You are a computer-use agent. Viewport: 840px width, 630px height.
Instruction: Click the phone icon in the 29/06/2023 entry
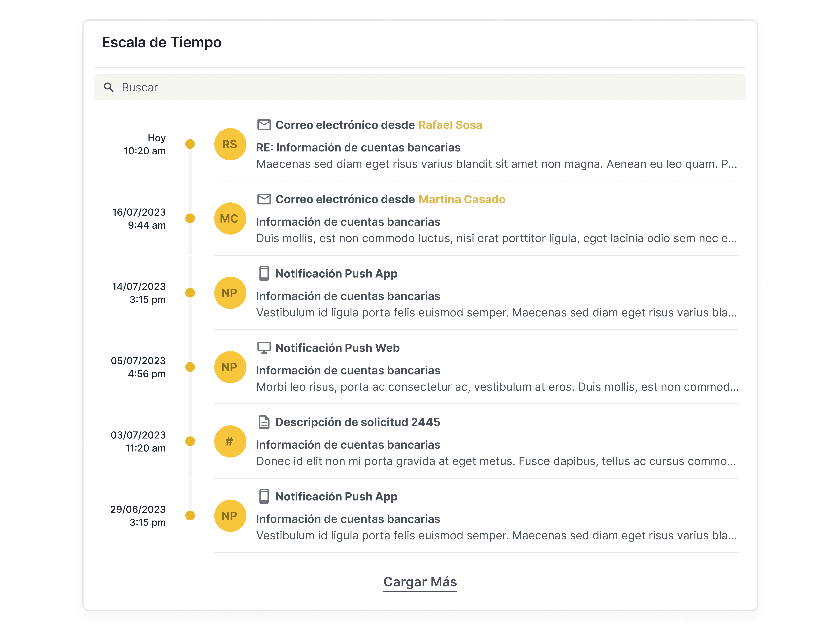(x=264, y=496)
